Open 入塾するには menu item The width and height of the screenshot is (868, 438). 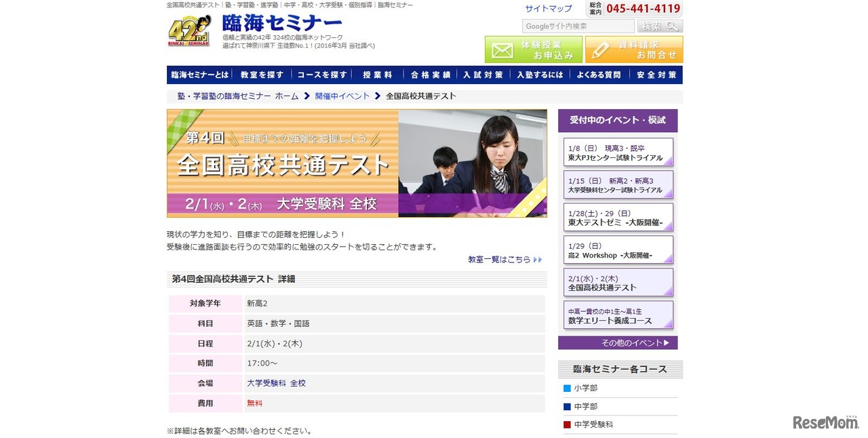click(x=540, y=75)
